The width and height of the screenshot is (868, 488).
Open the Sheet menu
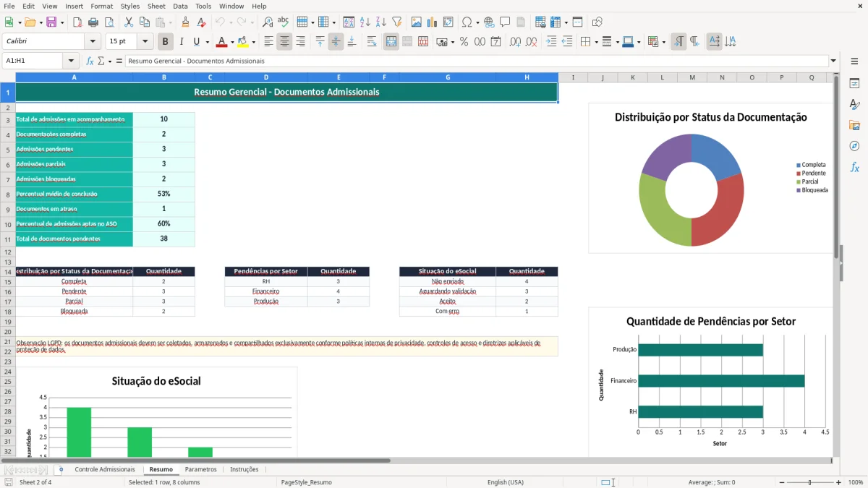156,6
